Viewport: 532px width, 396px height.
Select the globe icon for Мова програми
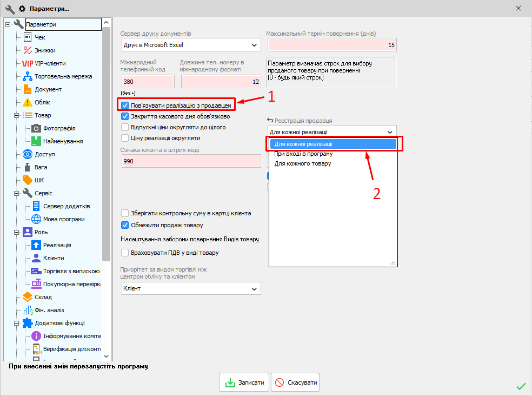[36, 219]
